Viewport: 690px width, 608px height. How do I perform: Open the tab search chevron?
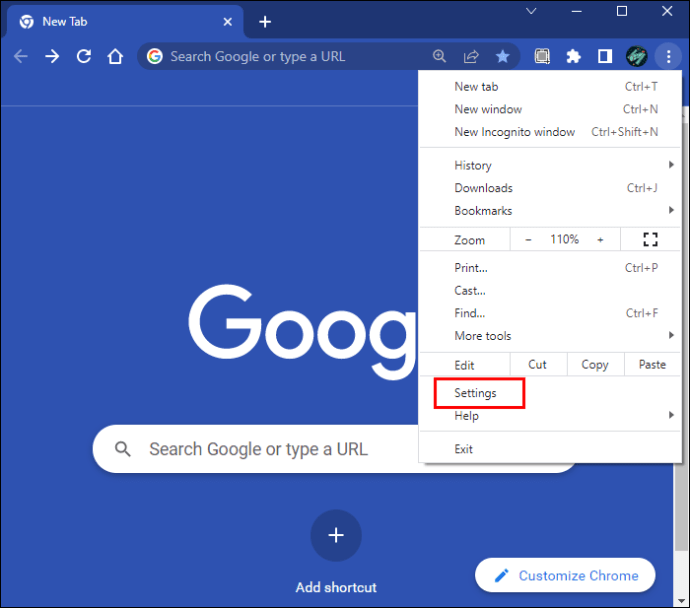531,11
